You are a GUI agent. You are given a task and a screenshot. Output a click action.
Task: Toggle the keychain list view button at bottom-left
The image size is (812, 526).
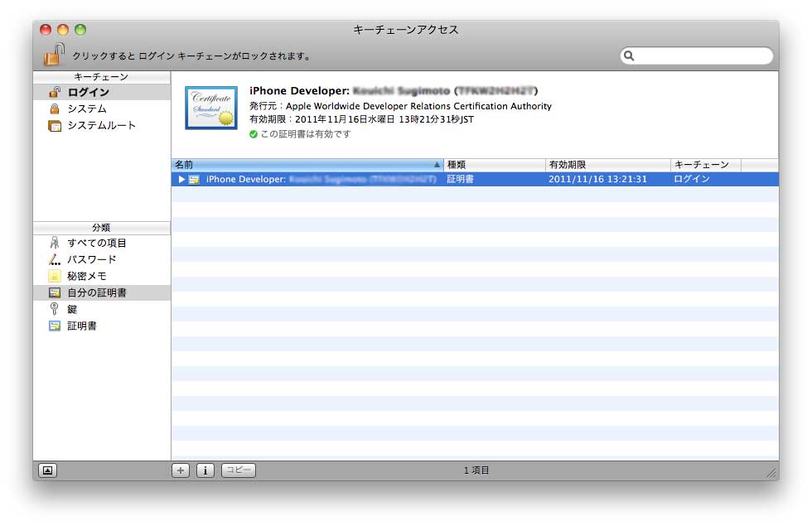(x=47, y=471)
